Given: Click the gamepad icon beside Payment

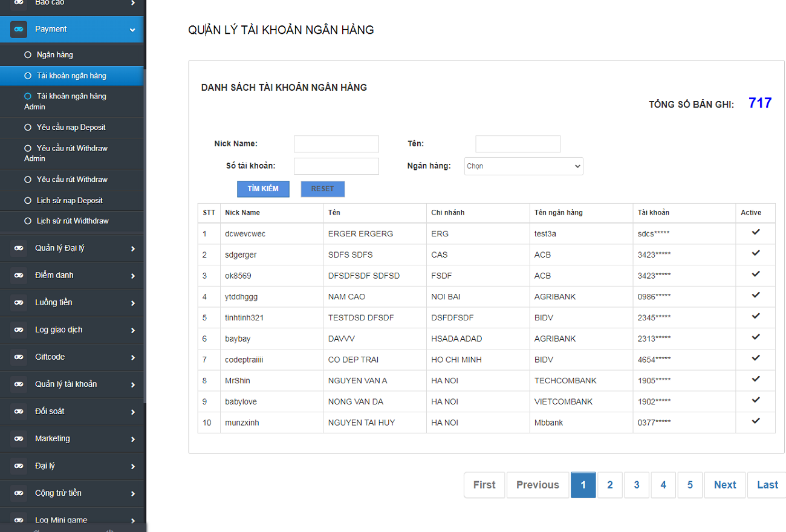Looking at the screenshot, I should [x=19, y=29].
